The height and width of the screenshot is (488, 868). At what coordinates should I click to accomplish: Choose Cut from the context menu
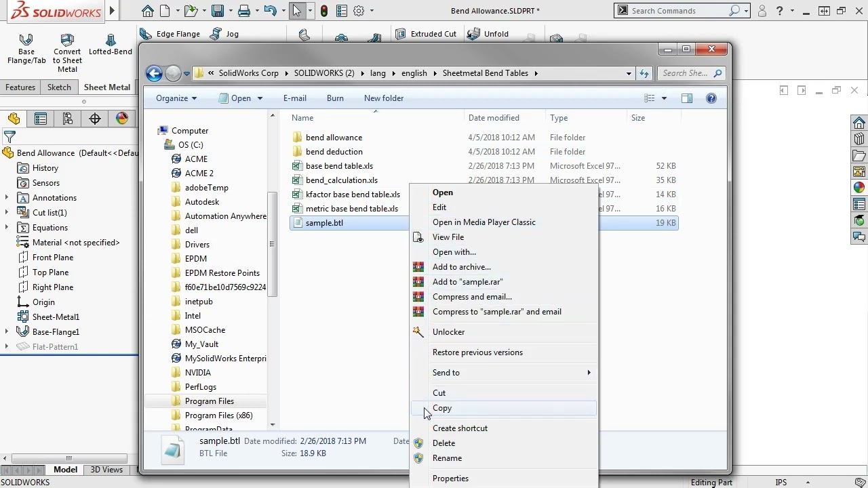tap(505, 393)
